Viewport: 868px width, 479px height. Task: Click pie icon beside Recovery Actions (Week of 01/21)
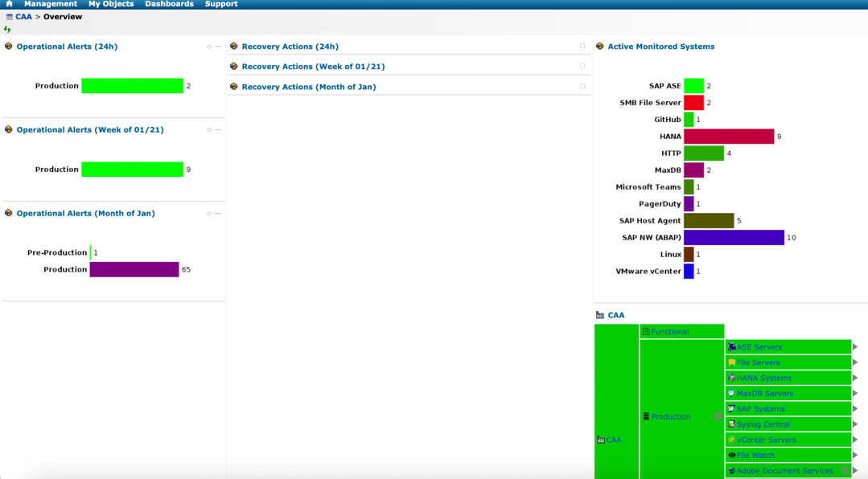[x=233, y=67]
